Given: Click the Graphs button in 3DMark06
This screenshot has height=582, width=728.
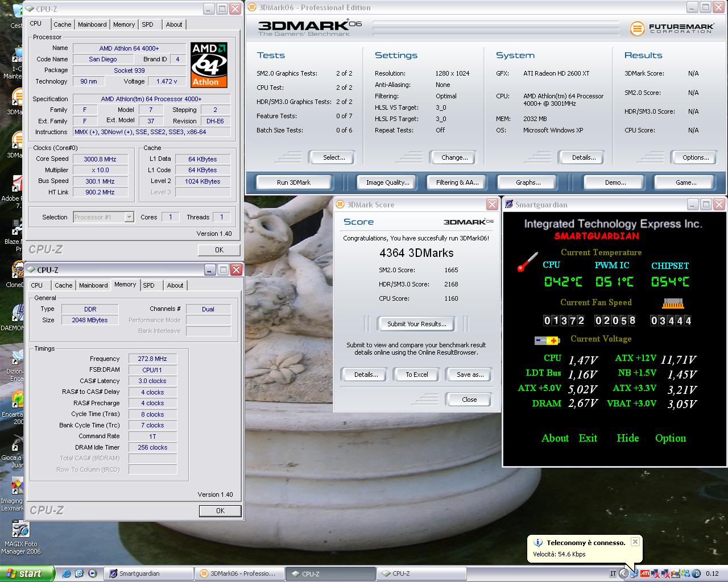Looking at the screenshot, I should click(x=528, y=182).
